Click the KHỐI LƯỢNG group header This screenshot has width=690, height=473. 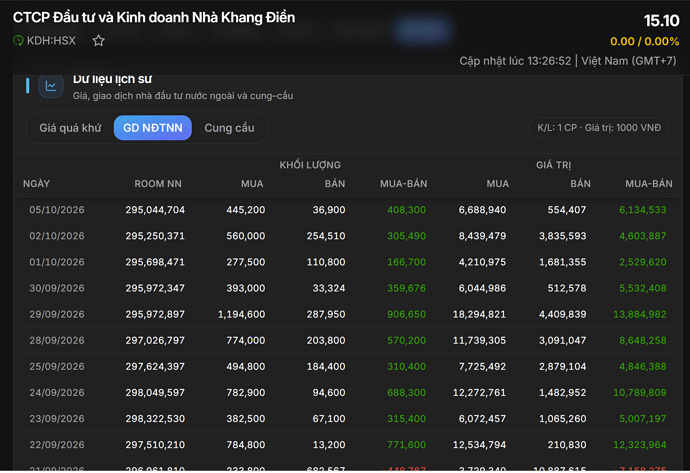(x=310, y=165)
